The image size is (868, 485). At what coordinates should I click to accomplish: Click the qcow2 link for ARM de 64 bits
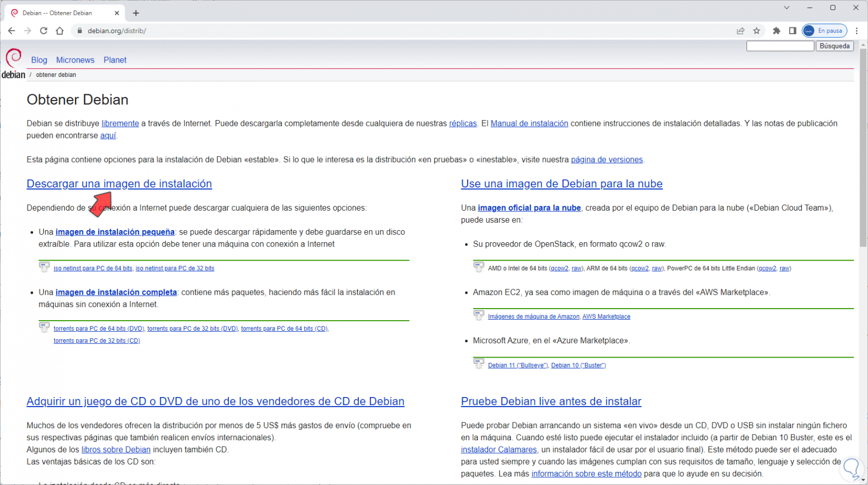[640, 269]
